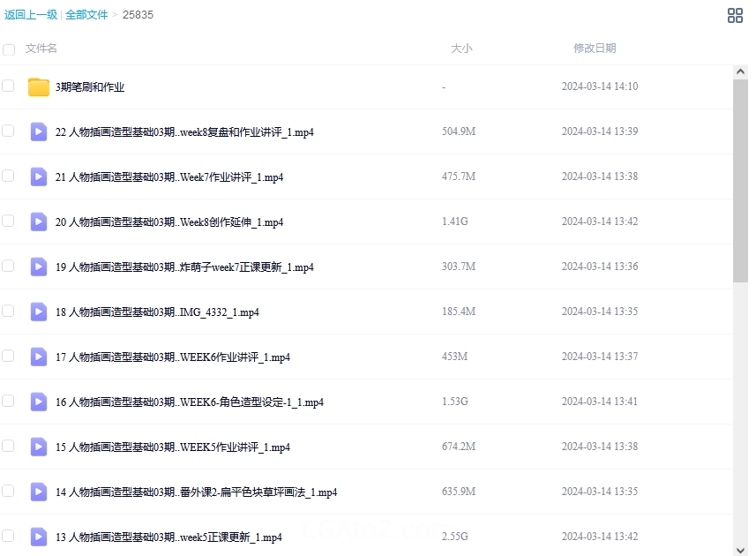756x556 pixels.
Task: Click the video icon for file 14 番外课2
Action: 39,492
